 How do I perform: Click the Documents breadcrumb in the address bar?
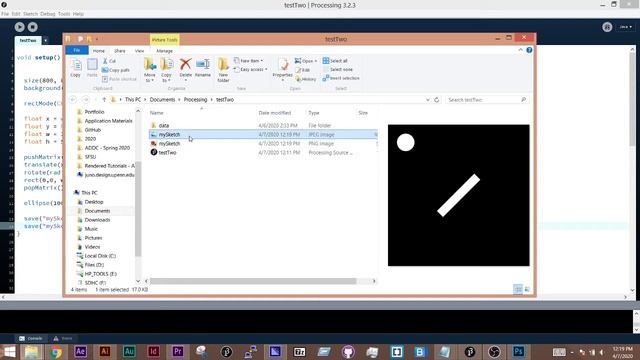(162, 100)
